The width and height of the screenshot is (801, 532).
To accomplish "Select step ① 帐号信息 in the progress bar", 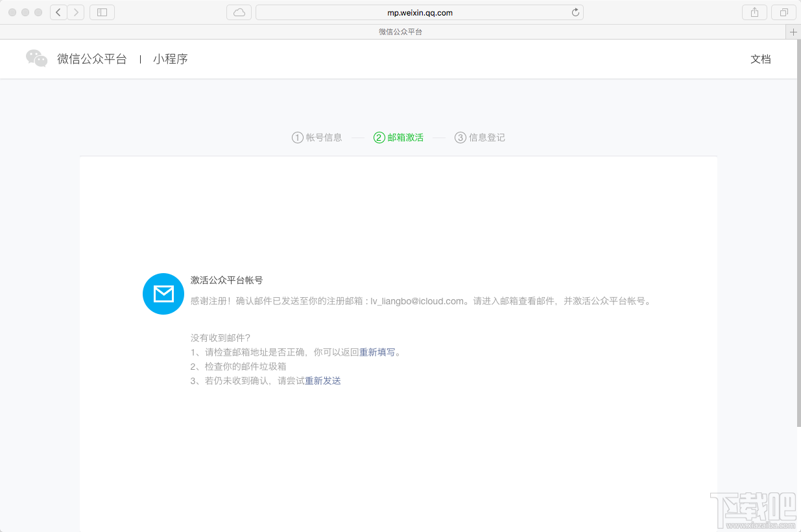I will pyautogui.click(x=317, y=137).
